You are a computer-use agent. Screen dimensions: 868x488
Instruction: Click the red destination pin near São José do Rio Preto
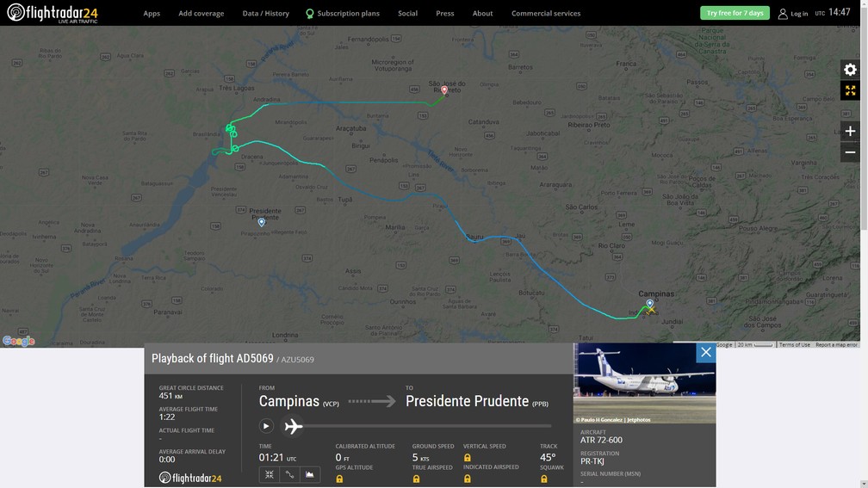444,90
